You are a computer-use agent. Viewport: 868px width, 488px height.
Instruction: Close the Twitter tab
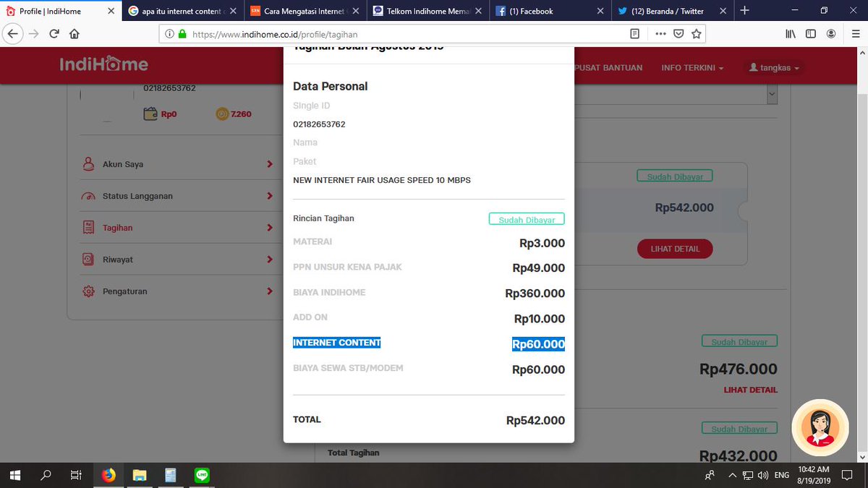pos(723,11)
